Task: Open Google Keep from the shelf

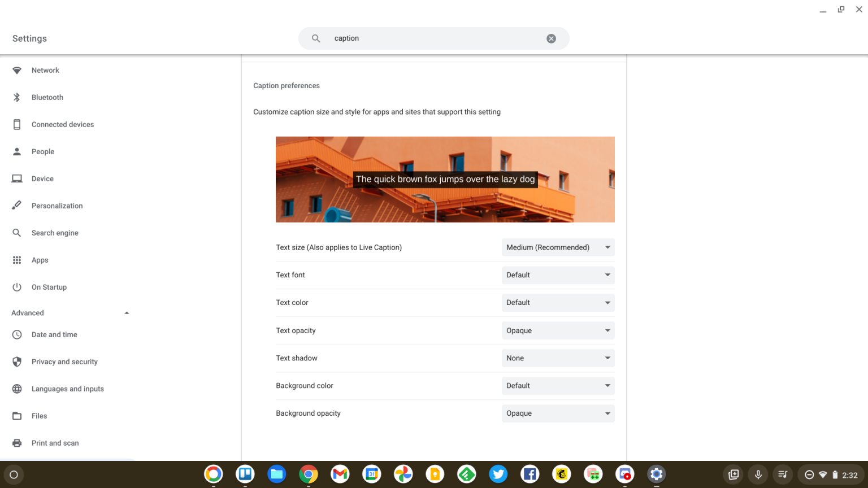Action: (x=435, y=474)
